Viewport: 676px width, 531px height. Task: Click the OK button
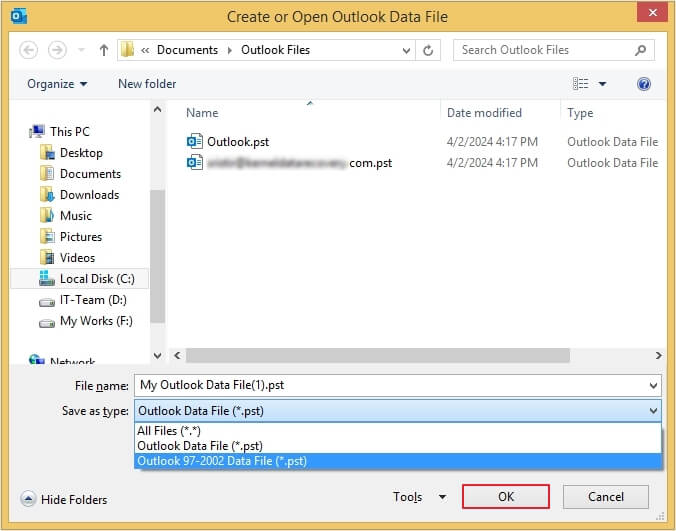click(506, 497)
